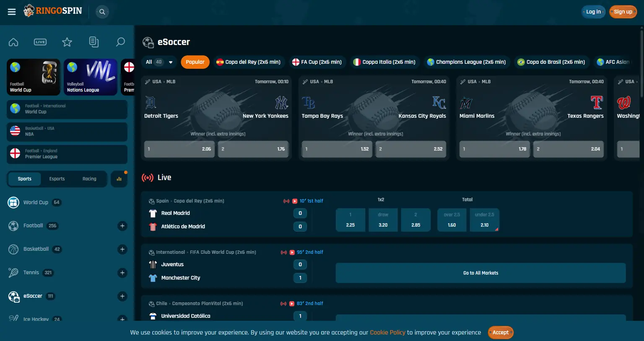The height and width of the screenshot is (341, 644).
Task: Expand the Tennis category
Action: pos(122,273)
